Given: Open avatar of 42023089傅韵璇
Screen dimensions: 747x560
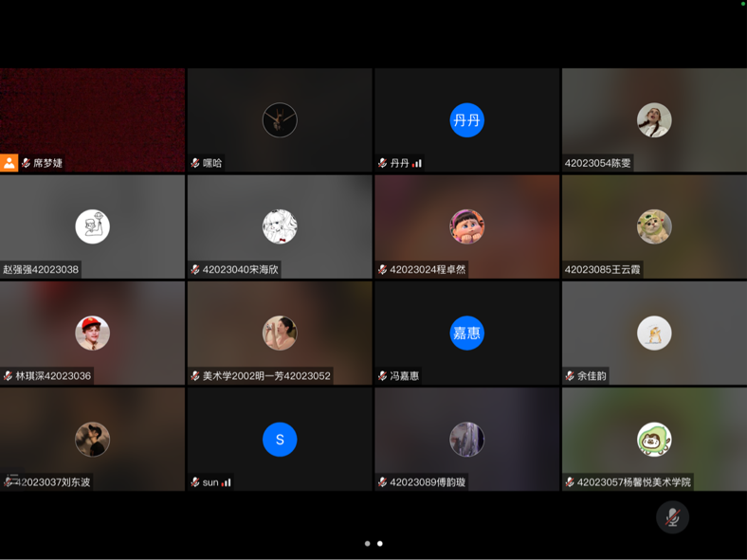Looking at the screenshot, I should (466, 440).
